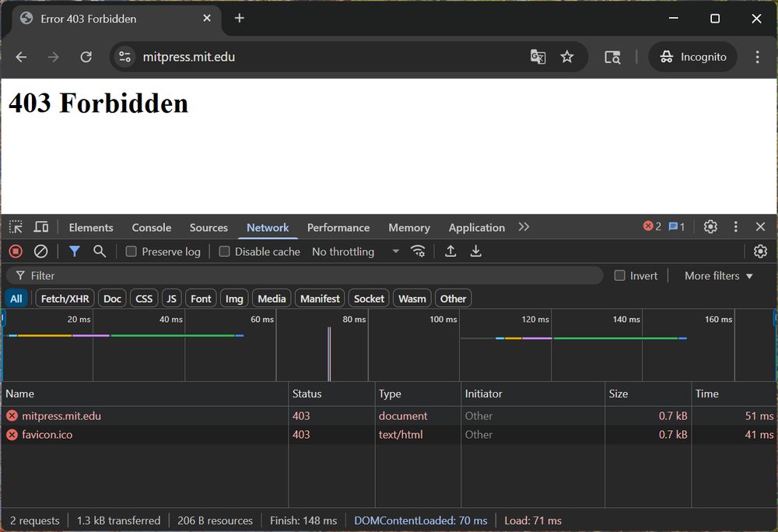Enable the Preserve log checkbox

pos(131,252)
